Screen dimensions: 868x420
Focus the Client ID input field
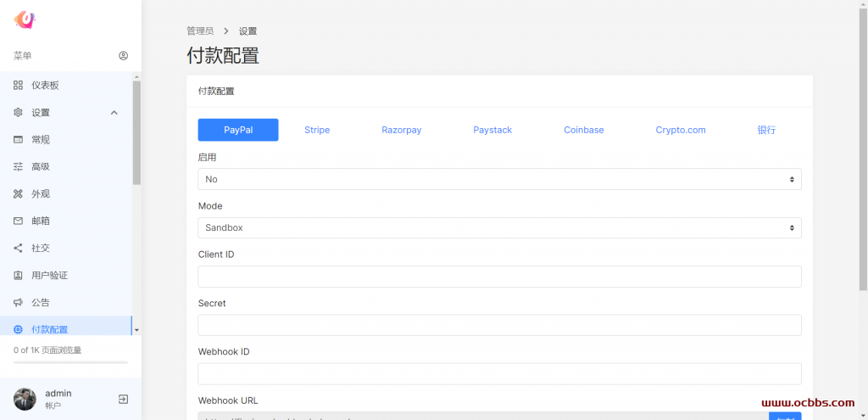pos(499,277)
